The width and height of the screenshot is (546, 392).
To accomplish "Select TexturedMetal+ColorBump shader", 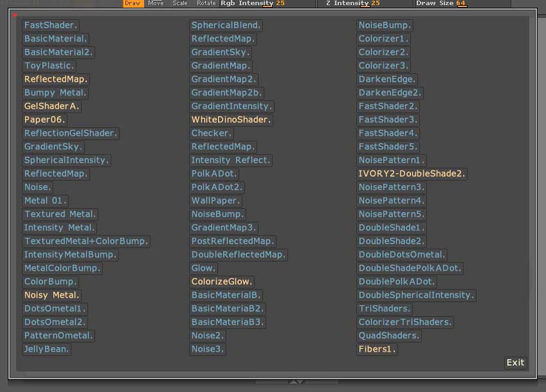I will coord(86,242).
